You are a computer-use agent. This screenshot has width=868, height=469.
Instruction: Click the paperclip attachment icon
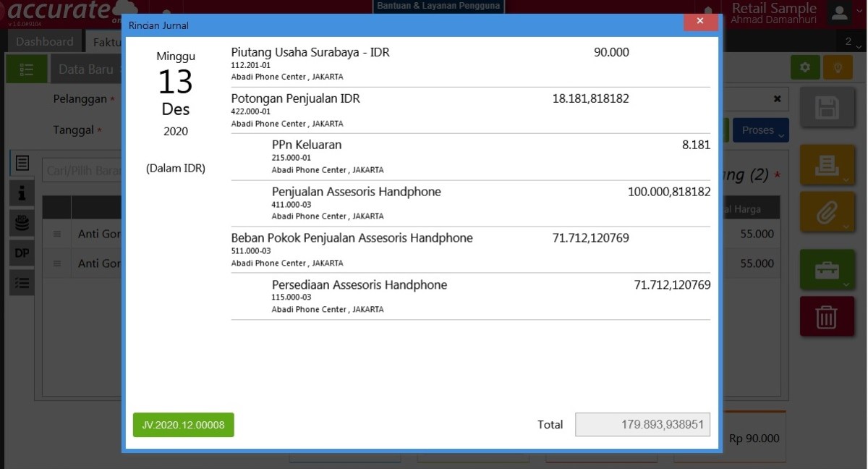[x=827, y=211]
